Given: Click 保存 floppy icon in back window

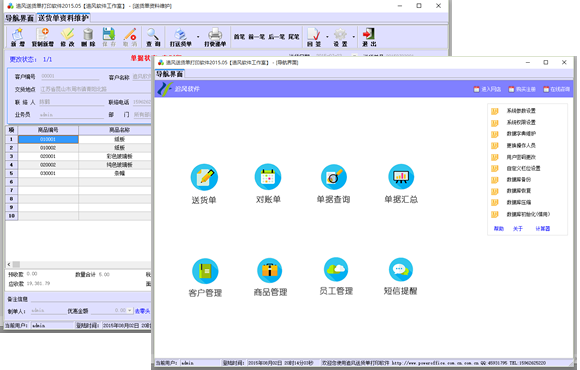Looking at the screenshot, I should pyautogui.click(x=109, y=37).
